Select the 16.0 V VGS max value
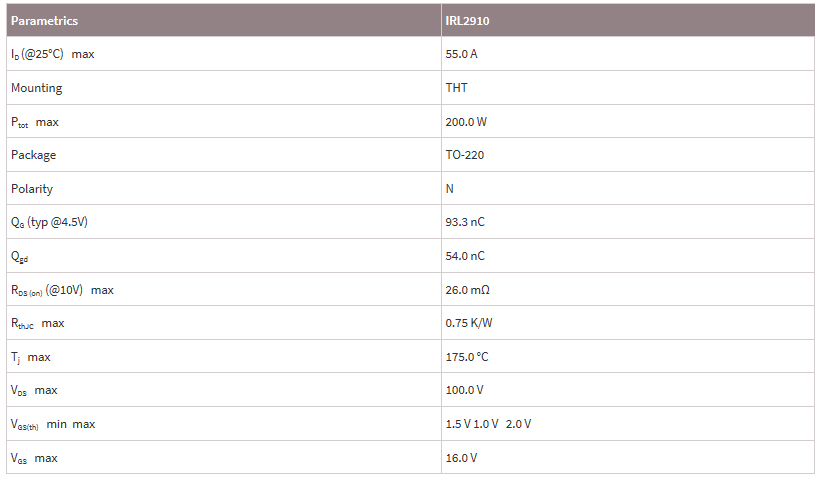 pyautogui.click(x=461, y=458)
